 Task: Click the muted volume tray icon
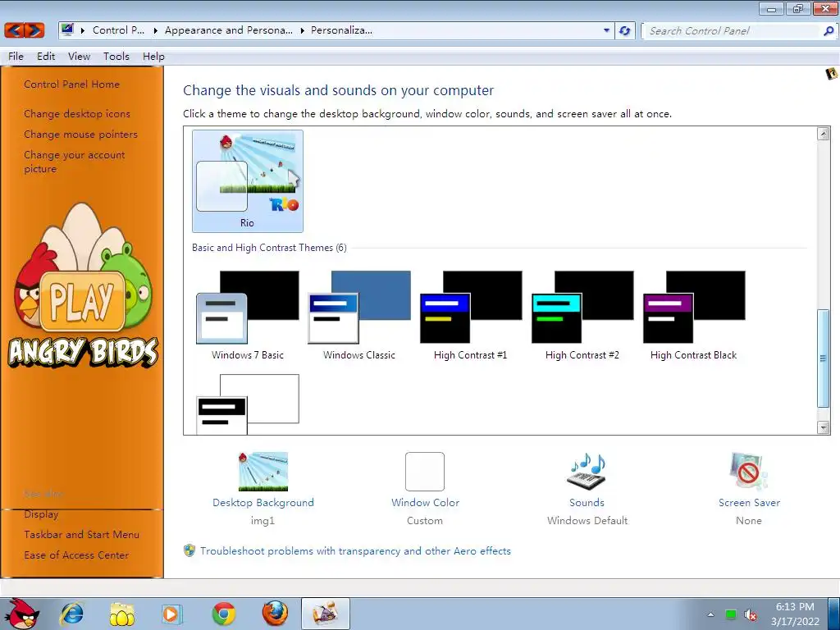point(750,615)
